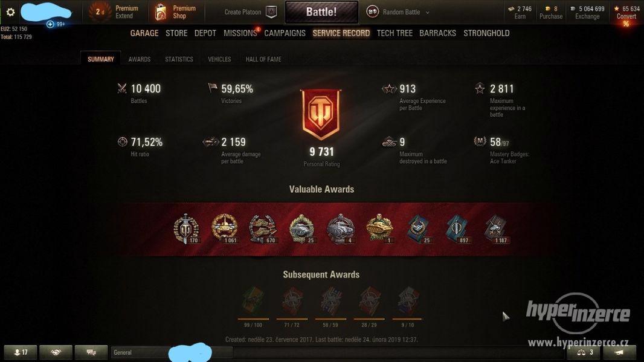Open contacts list showing 17 online
The image size is (644, 362).
(x=21, y=352)
